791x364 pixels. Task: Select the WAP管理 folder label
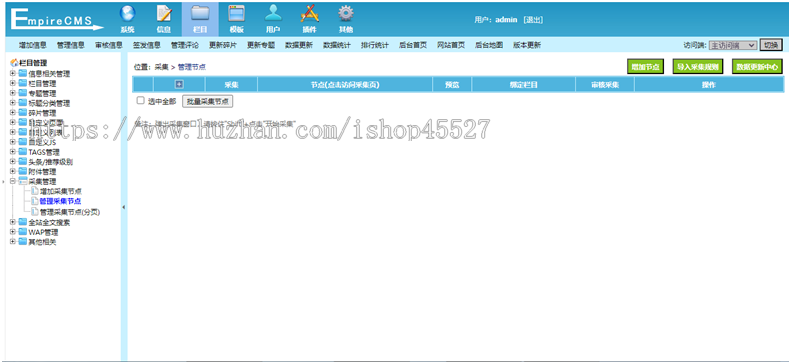pos(43,232)
